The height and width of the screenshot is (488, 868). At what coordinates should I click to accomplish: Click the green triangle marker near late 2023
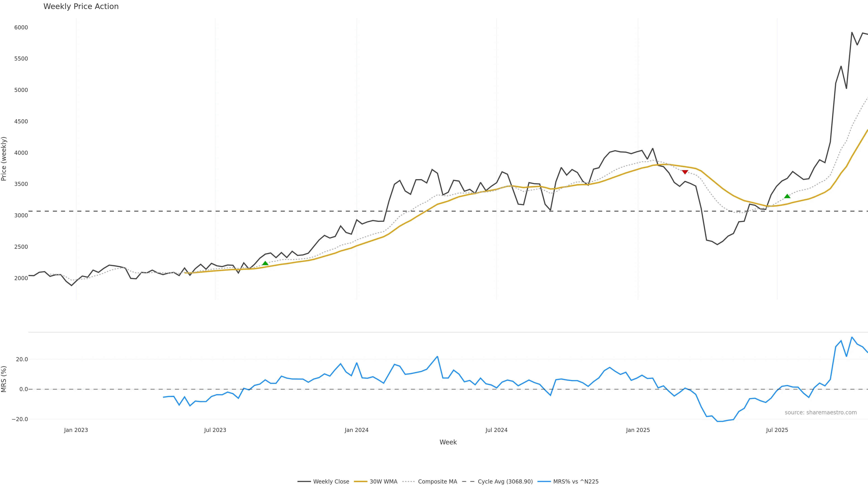(x=265, y=263)
